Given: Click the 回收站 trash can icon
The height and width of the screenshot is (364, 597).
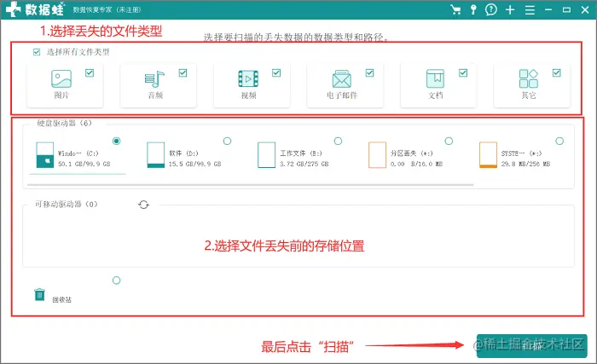Looking at the screenshot, I should coord(39,294).
